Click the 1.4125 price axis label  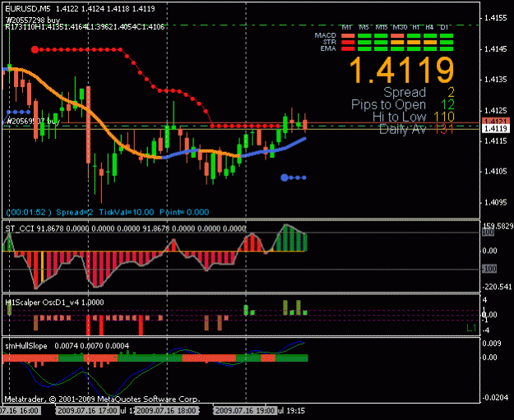(496, 110)
